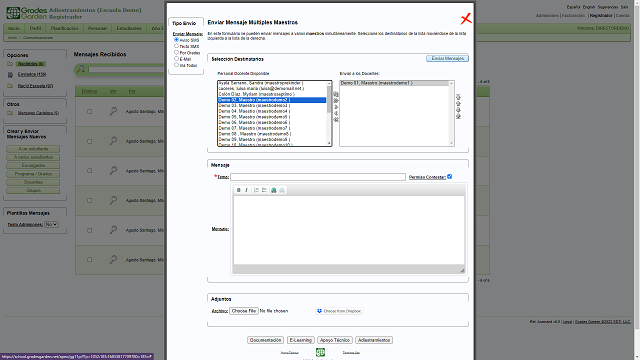Click Mensajes Cartelera folder icon

[x=10, y=113]
